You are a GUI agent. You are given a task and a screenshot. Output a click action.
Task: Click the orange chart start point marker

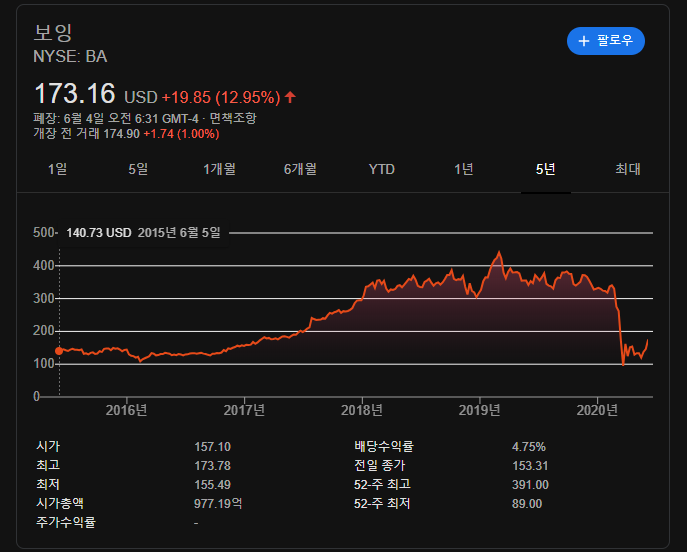pyautogui.click(x=59, y=351)
